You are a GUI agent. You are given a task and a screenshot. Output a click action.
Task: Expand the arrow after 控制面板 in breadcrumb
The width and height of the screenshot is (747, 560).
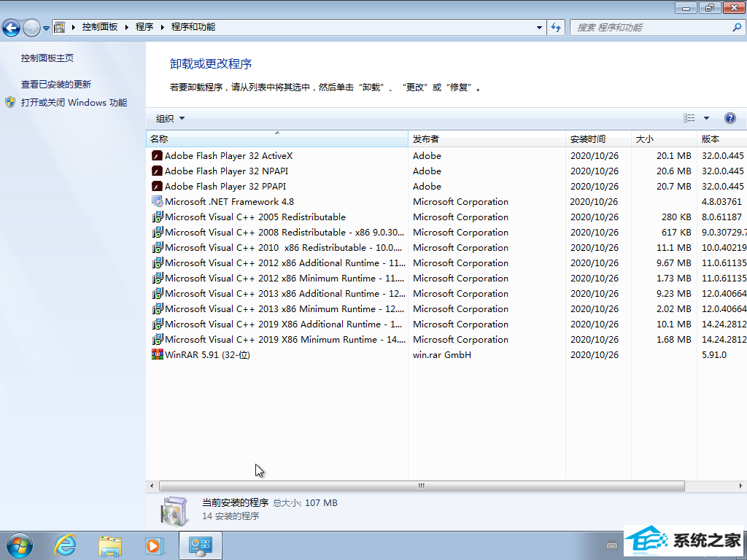127,27
